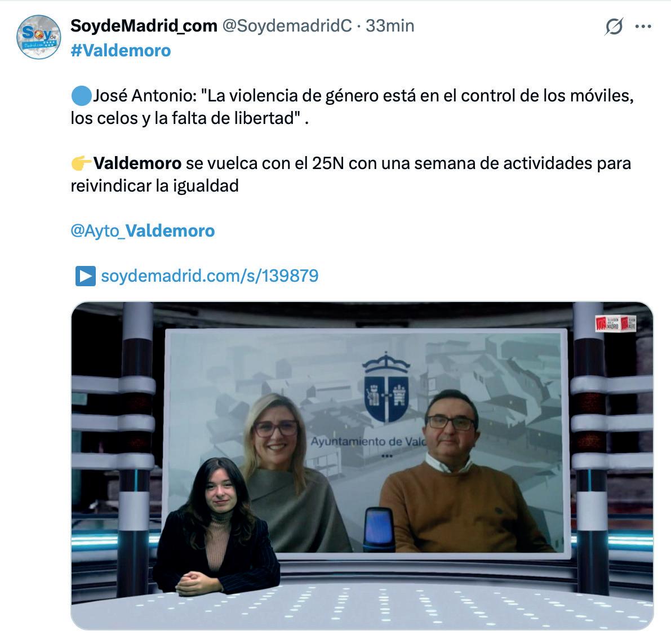Open the 33min timestamp permalink
The width and height of the screenshot is (671, 644).
coord(390,26)
